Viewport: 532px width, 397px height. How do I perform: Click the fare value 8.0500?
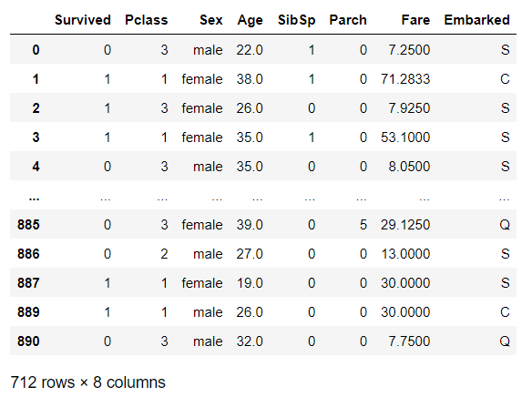[x=409, y=167]
